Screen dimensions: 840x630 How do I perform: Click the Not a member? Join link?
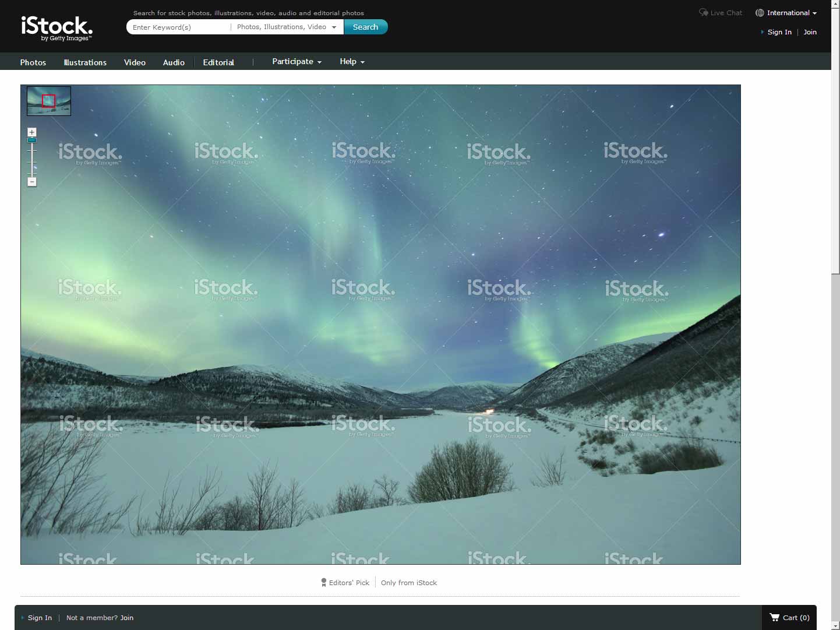click(100, 617)
